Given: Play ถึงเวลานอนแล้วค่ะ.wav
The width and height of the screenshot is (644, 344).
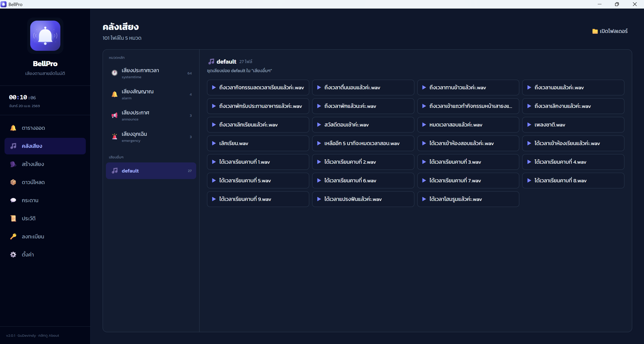Looking at the screenshot, I should (573, 88).
